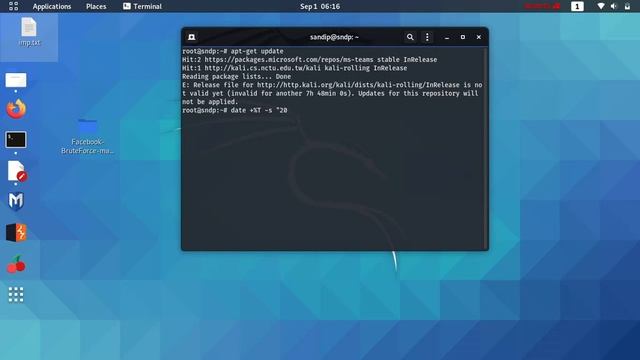The width and height of the screenshot is (640, 360).
Task: Launch Burp Suite dock icon
Action: point(16,233)
